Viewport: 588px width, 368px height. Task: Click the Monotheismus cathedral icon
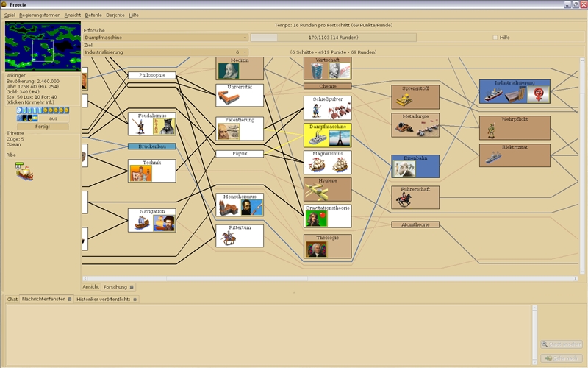pos(229,208)
